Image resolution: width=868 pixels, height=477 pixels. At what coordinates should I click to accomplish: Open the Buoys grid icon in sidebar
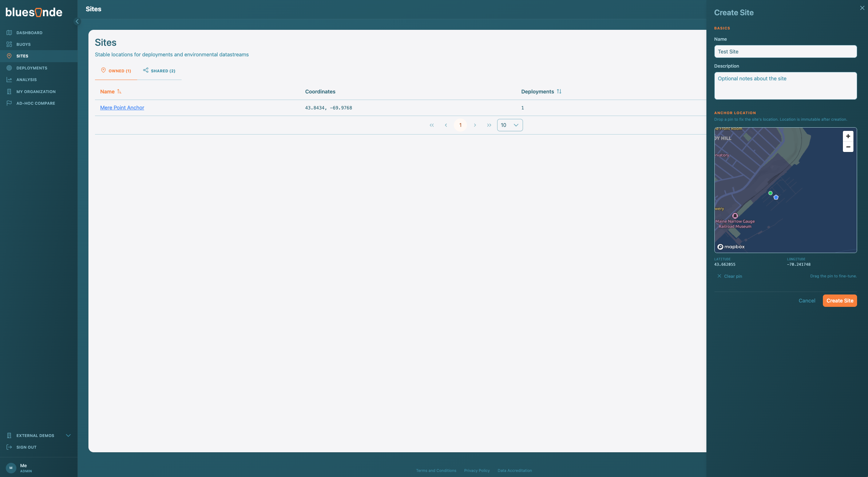coord(9,44)
